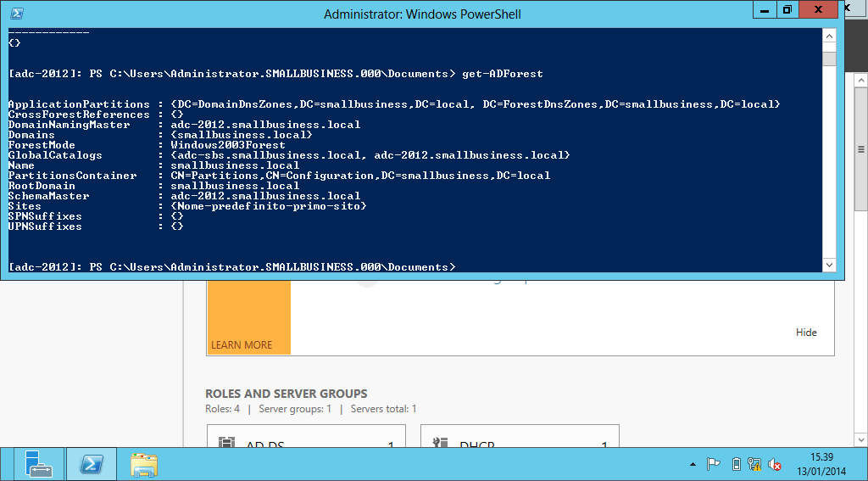The image size is (868, 481).
Task: Open the Action Center flag icon
Action: click(712, 464)
